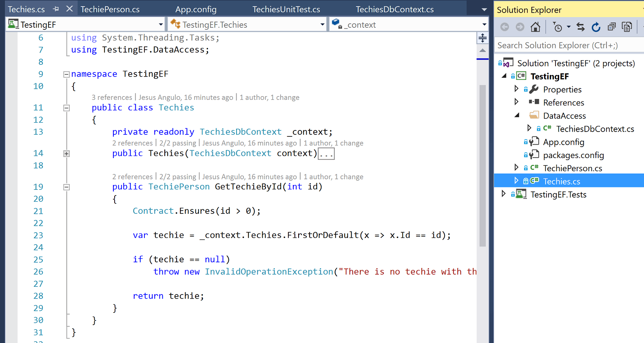Collapse the DataAccess folder

point(517,115)
